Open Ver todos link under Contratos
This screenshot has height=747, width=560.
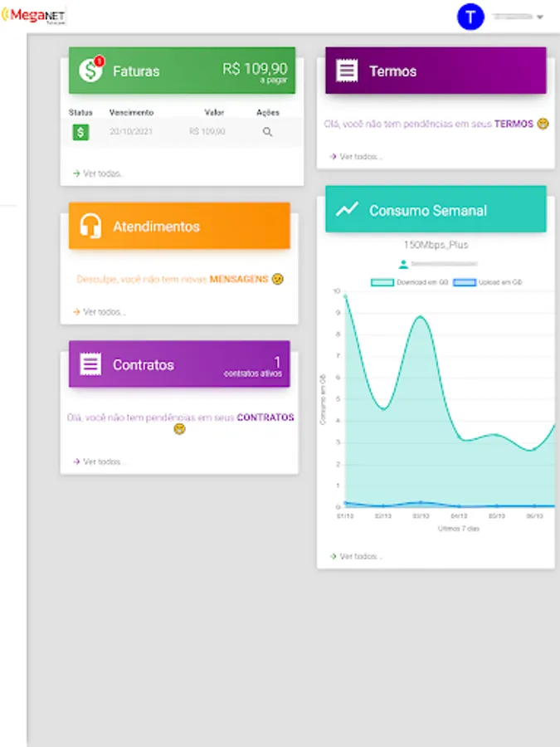click(x=99, y=461)
